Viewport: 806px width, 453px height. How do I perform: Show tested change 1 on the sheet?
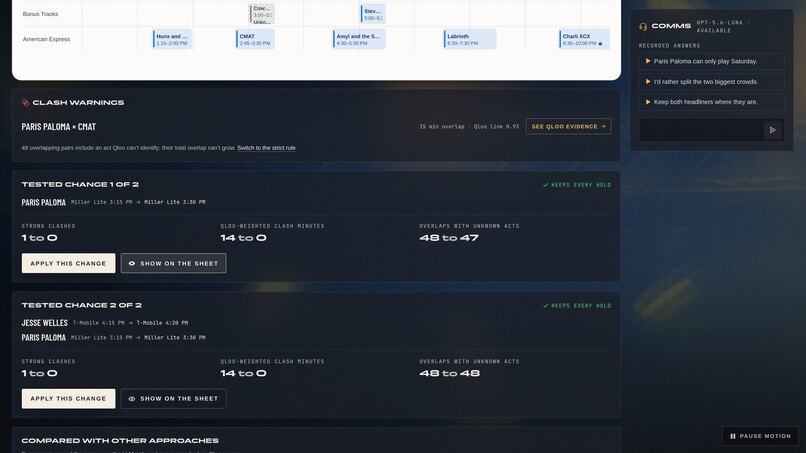coord(173,263)
